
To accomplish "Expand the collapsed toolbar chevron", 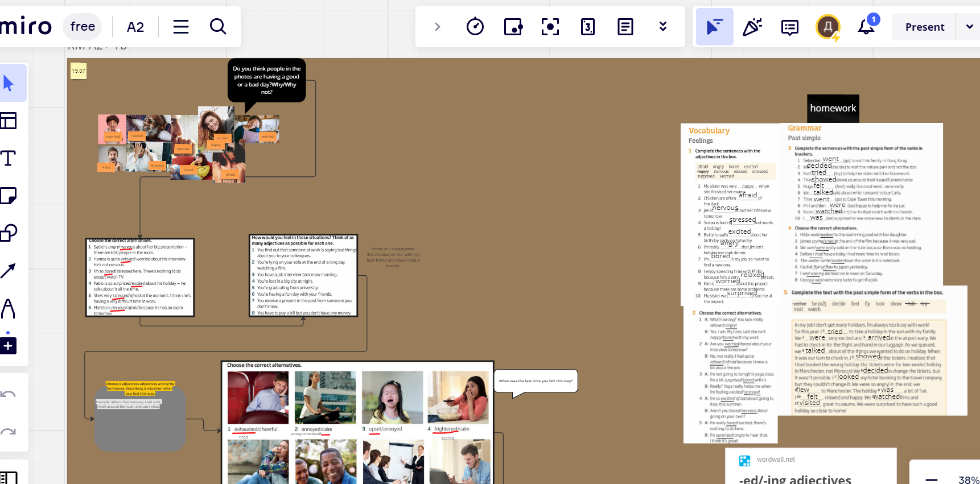I will pyautogui.click(x=437, y=27).
